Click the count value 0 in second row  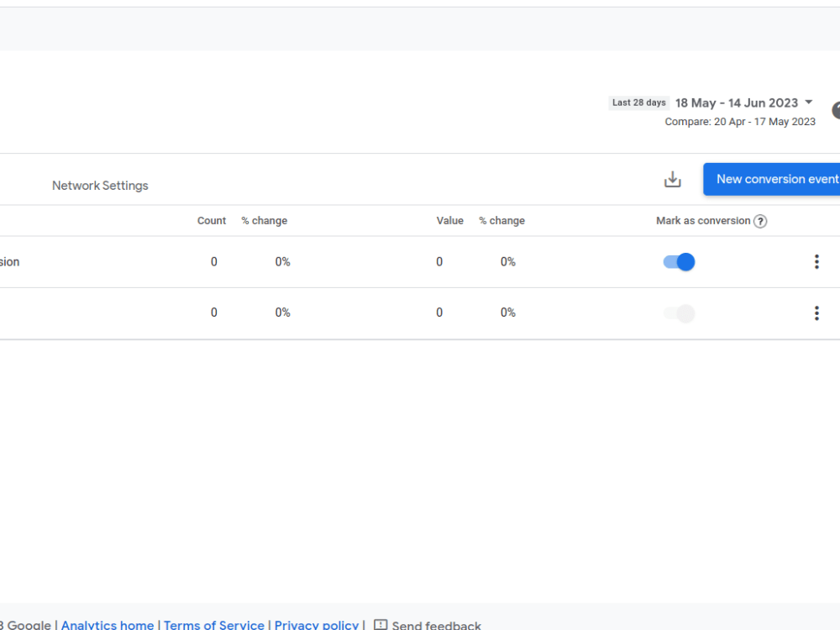click(x=213, y=312)
